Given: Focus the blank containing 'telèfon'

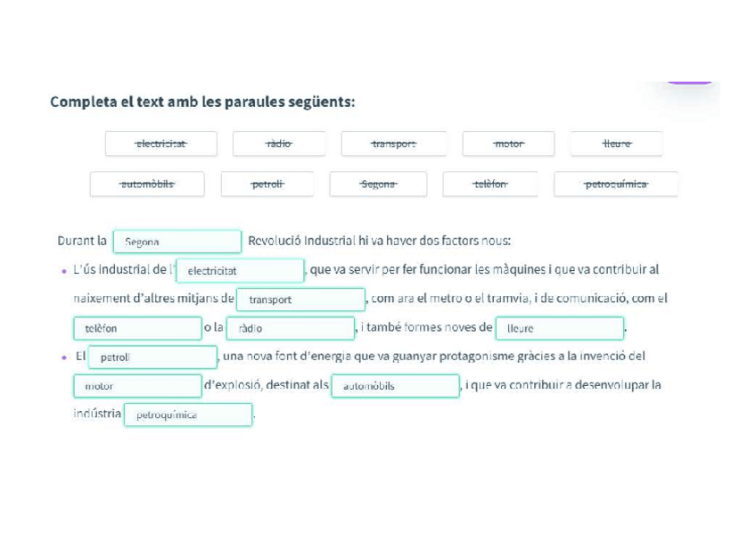Looking at the screenshot, I should click(137, 328).
